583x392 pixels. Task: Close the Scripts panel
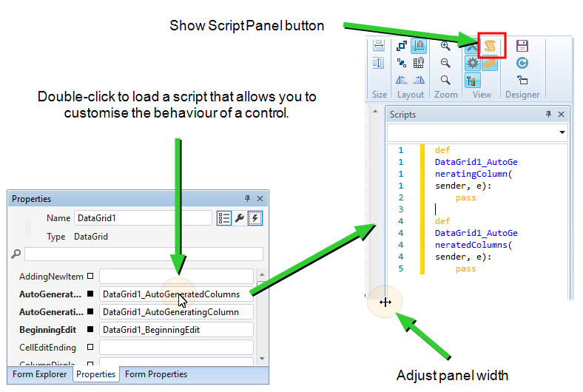tap(561, 115)
